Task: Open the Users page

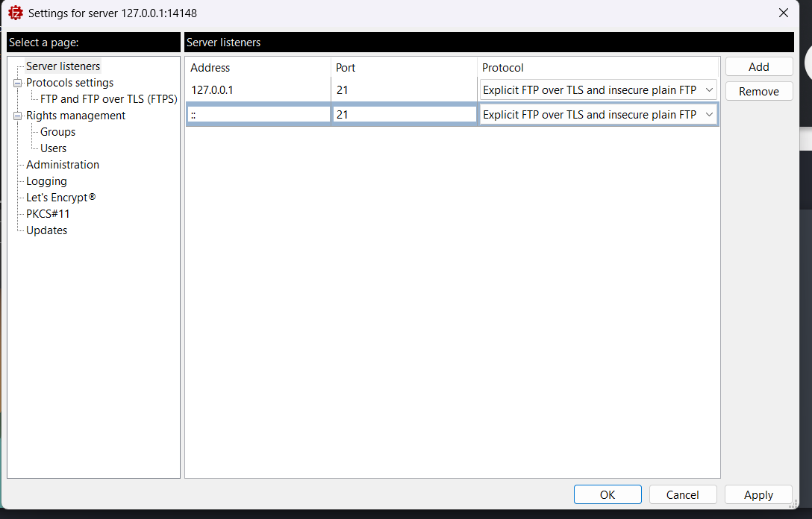Action: [x=53, y=148]
